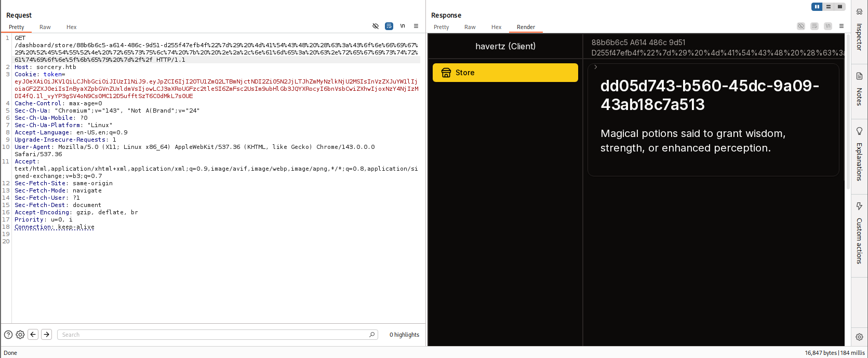Image resolution: width=868 pixels, height=358 pixels.
Task: Switch request view to the Raw tab
Action: click(x=45, y=27)
